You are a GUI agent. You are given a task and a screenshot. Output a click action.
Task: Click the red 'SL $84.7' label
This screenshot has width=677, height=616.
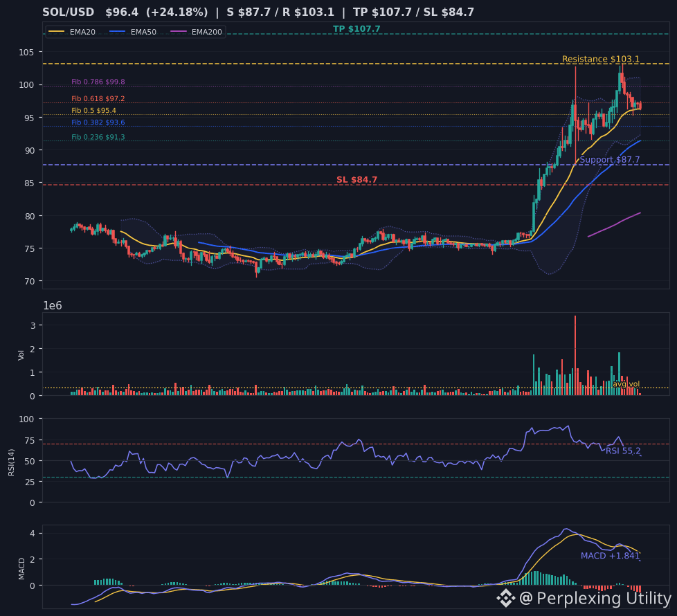[x=356, y=179]
